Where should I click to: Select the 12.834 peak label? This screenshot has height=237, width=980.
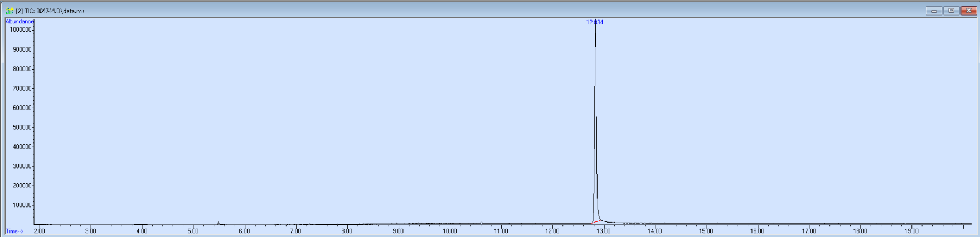click(595, 22)
